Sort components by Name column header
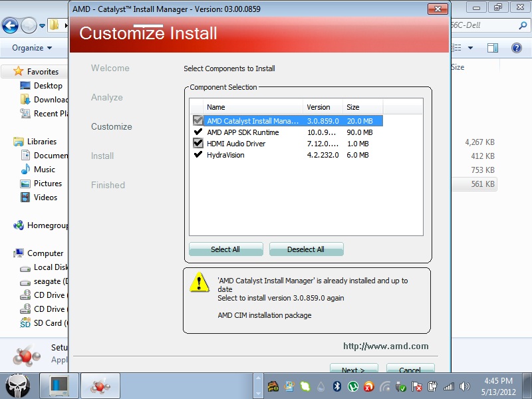 tap(253, 107)
